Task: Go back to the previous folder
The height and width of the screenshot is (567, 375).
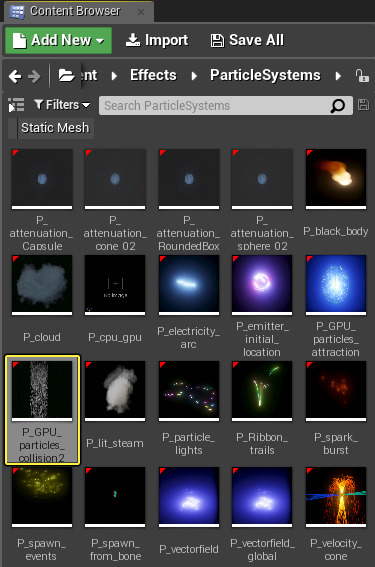Action: pyautogui.click(x=15, y=76)
